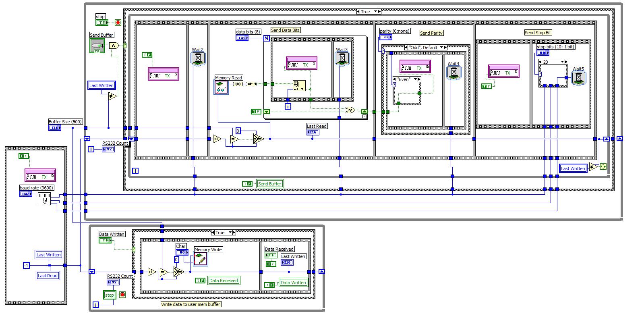Click the Send Stop Bit label
The width and height of the screenshot is (644, 314).
[538, 33]
